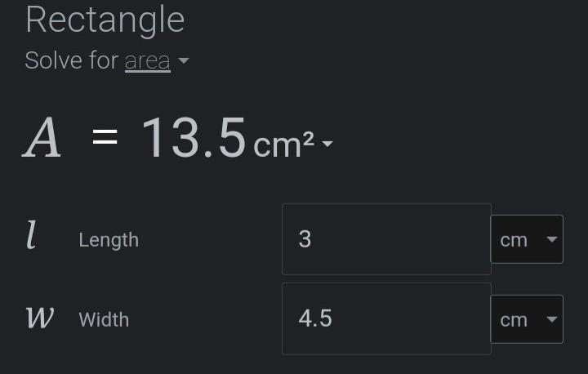Click the "Solve for" label text

72,61
